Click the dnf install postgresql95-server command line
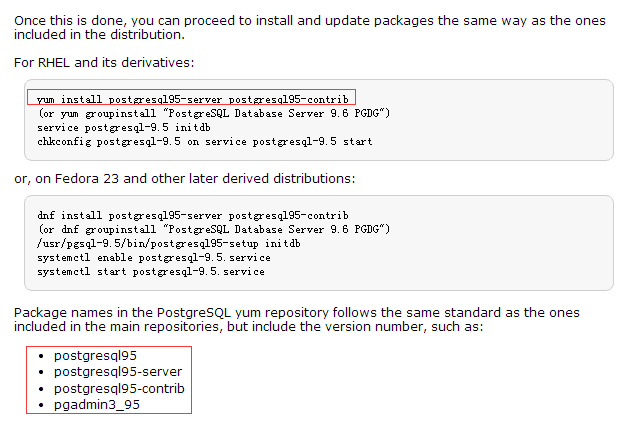This screenshot has width=638, height=421. pyautogui.click(x=192, y=216)
